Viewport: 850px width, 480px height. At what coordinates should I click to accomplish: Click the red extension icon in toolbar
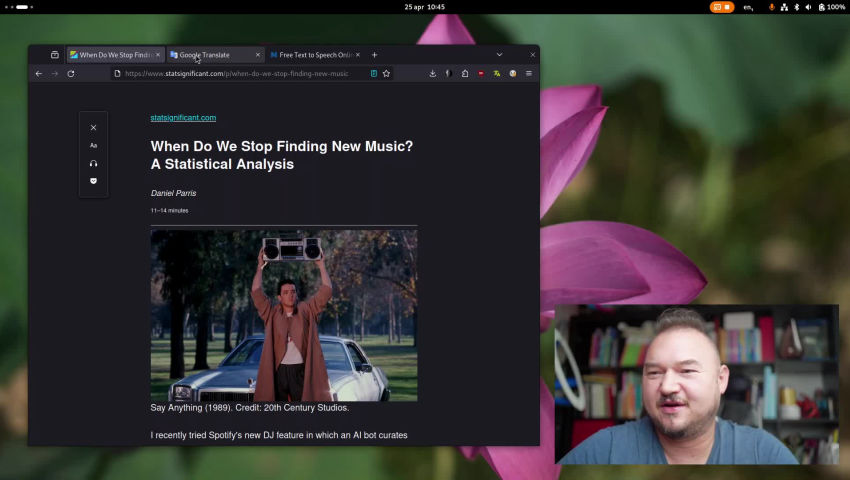pos(481,74)
